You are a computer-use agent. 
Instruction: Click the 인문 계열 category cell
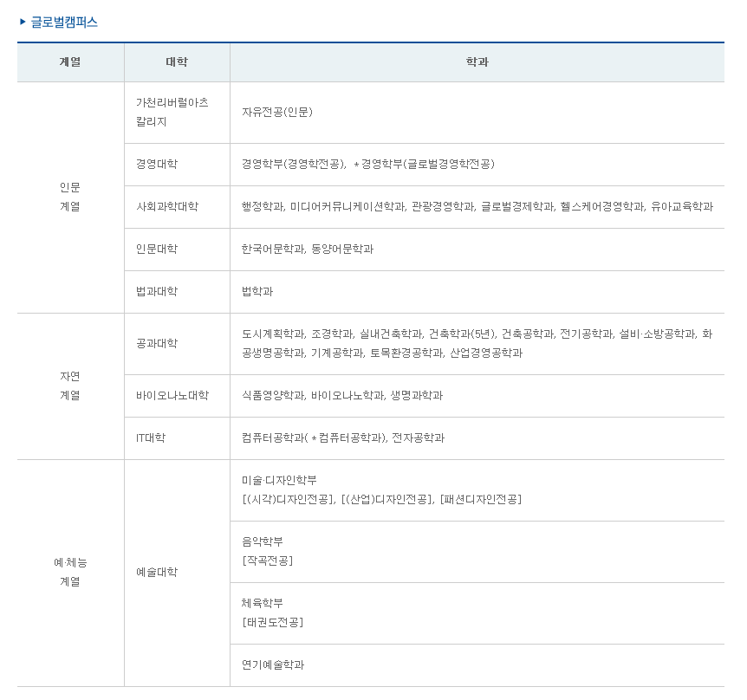tap(70, 197)
